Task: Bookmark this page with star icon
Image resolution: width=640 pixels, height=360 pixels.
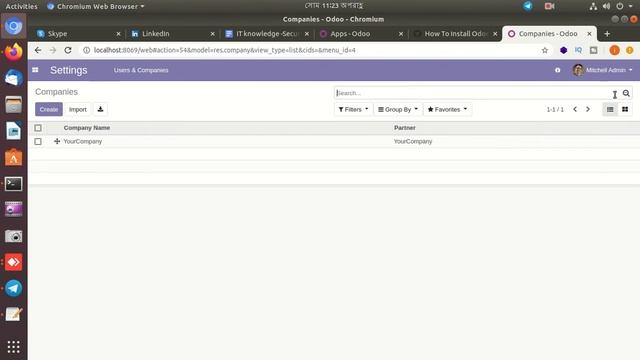Action: (544, 50)
